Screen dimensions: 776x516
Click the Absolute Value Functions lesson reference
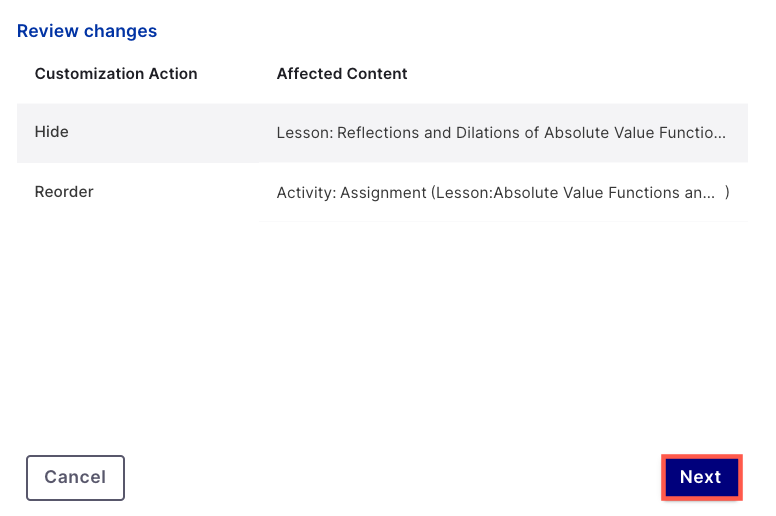(x=590, y=192)
